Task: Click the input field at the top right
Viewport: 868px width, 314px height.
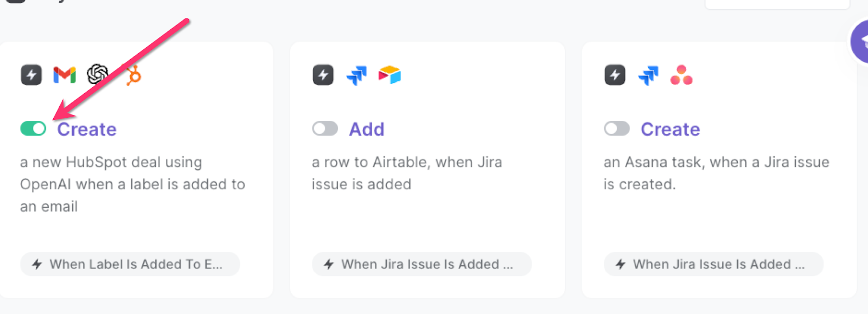Action: click(777, 4)
